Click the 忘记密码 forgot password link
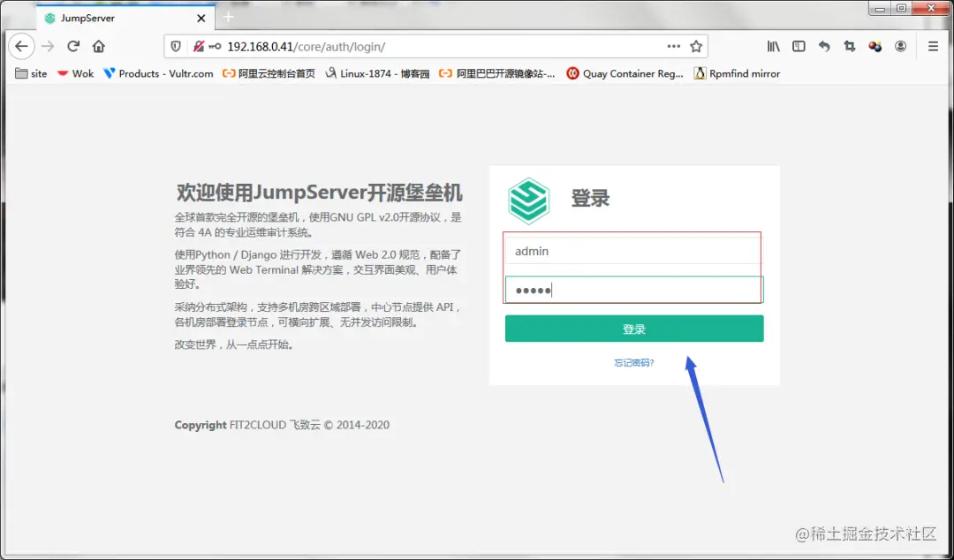 633,362
